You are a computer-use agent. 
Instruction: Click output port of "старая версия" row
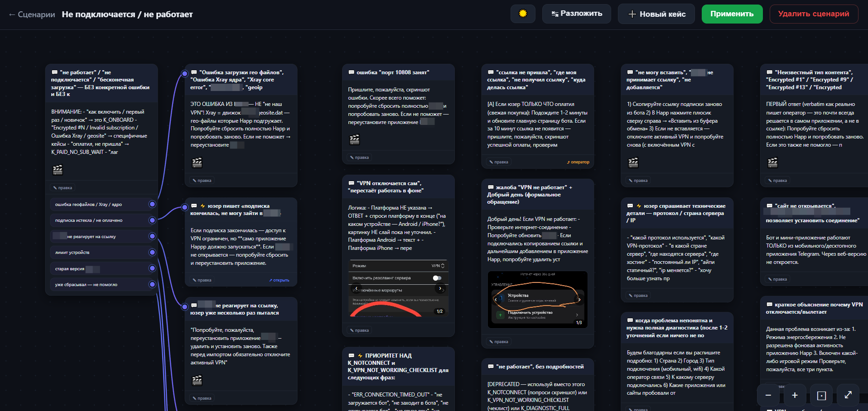pos(152,268)
